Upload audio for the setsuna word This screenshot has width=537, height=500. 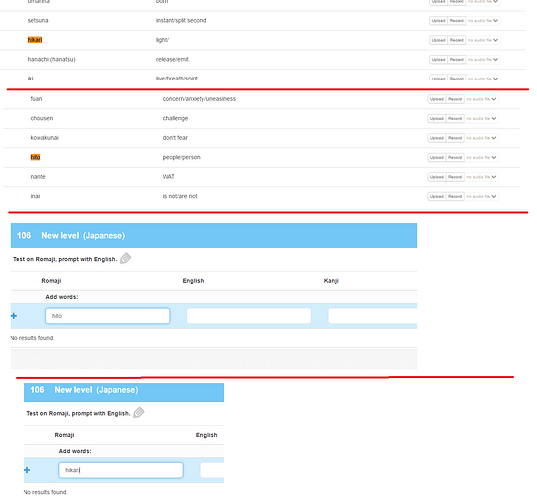(438, 21)
